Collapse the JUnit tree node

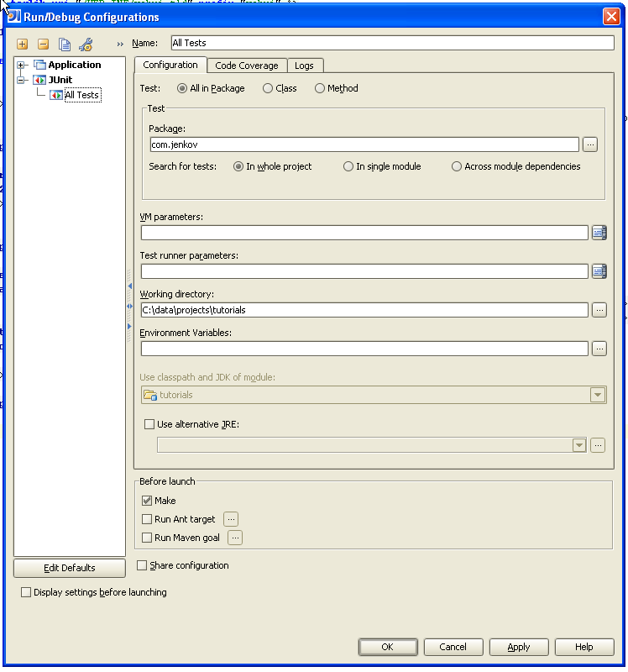22,81
